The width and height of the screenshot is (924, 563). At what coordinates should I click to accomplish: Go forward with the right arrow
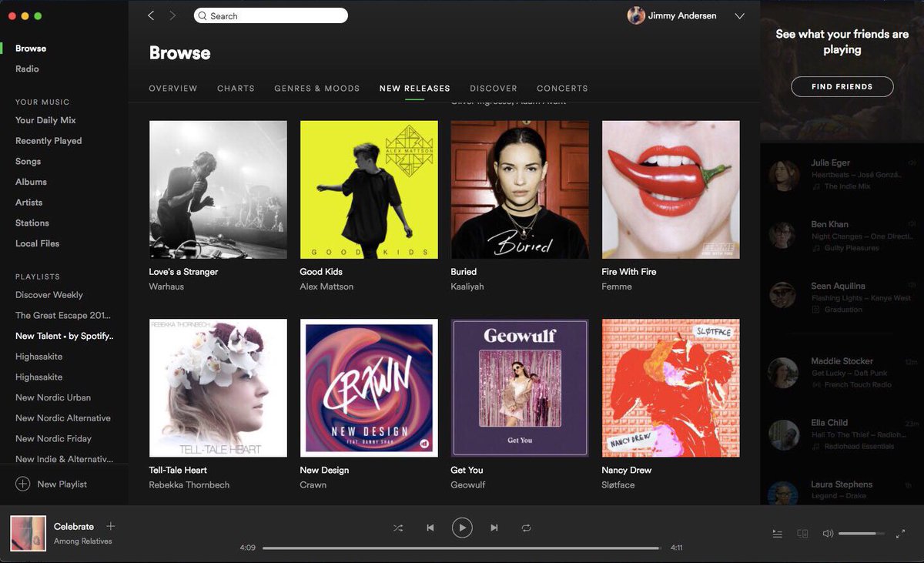(x=172, y=15)
